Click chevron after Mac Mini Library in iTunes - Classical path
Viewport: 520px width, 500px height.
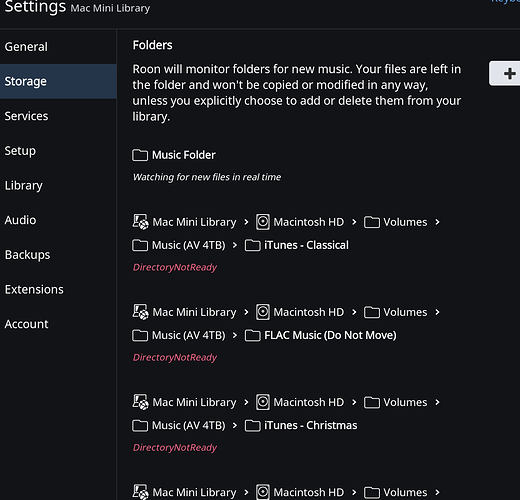[x=246, y=222]
